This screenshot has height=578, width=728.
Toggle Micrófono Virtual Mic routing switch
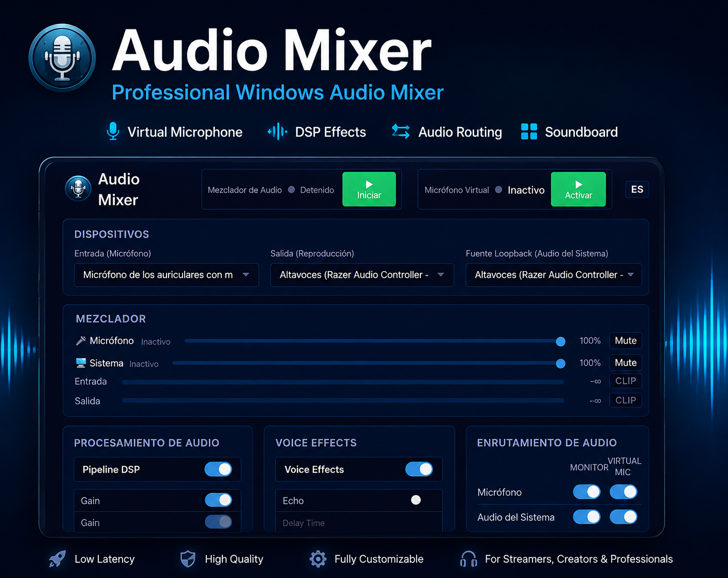point(624,492)
